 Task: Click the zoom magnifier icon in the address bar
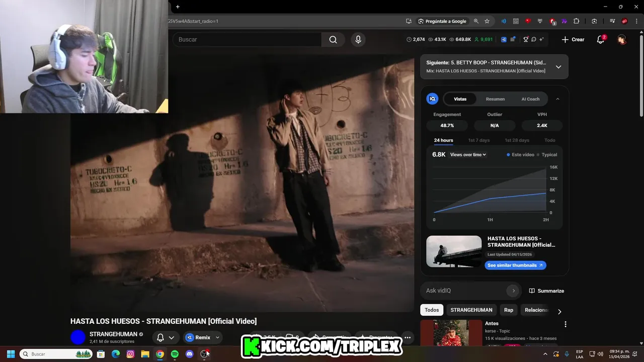point(476,21)
